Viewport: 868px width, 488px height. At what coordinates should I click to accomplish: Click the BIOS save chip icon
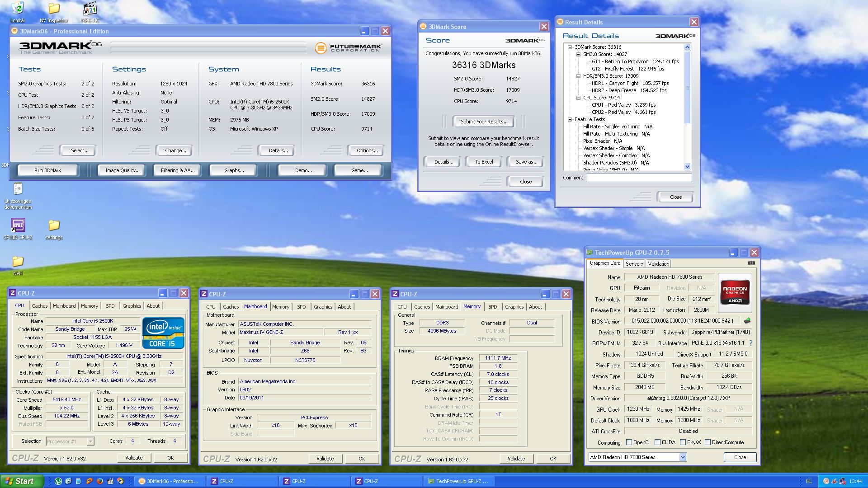pyautogui.click(x=747, y=321)
